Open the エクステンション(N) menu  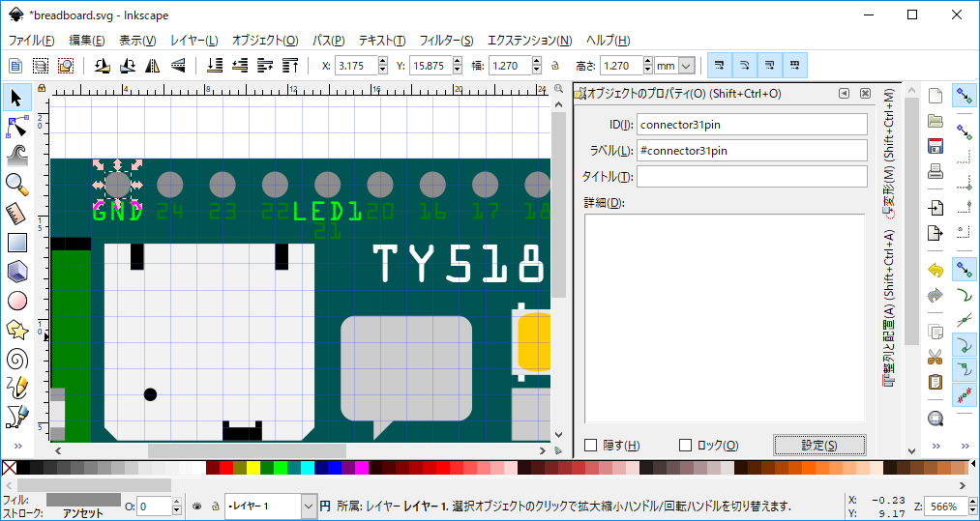529,41
